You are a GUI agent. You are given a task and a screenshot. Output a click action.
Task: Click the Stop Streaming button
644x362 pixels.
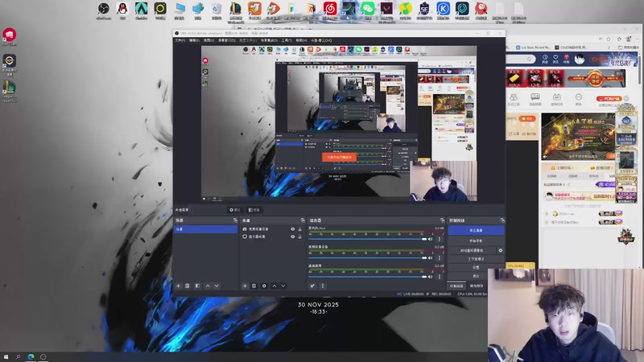(476, 230)
